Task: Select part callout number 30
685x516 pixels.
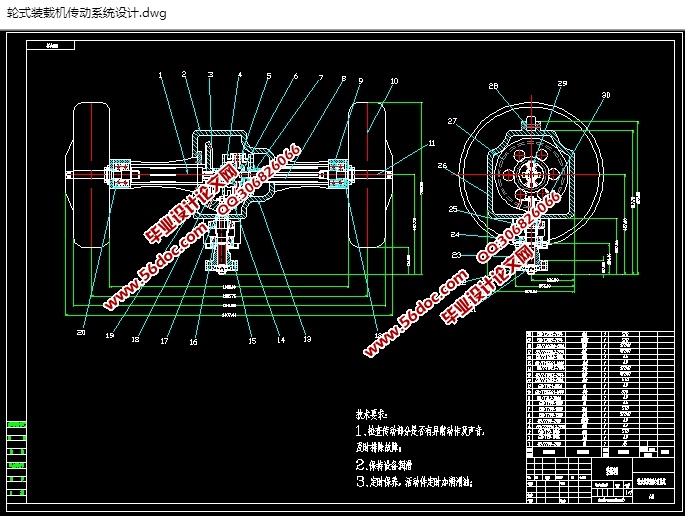Action: [x=605, y=96]
